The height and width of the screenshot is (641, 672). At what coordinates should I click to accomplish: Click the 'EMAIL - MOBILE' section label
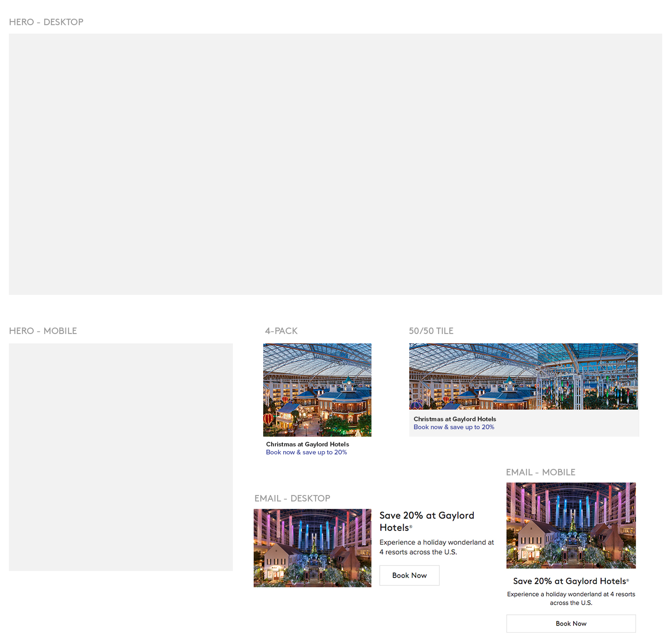tap(540, 472)
